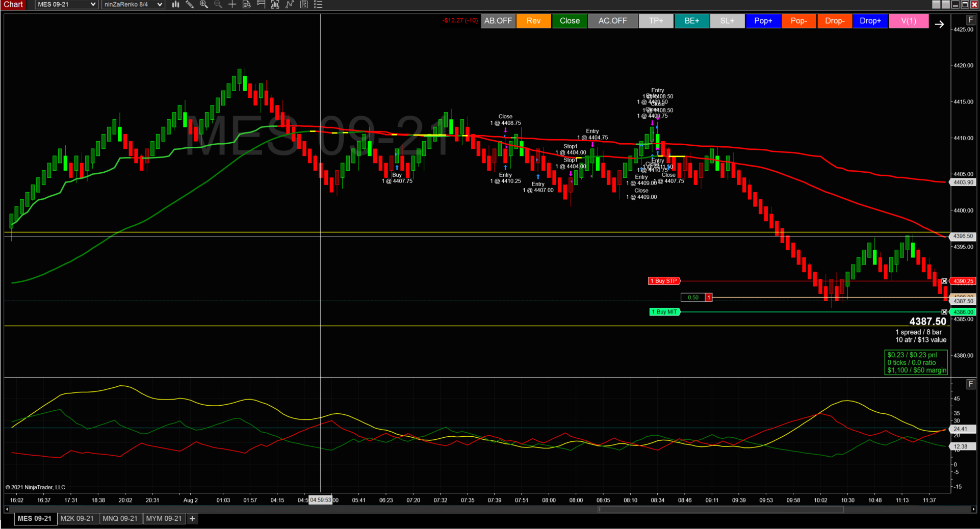Switch to the MNQ 09-21 tab
This screenshot has height=529, width=980.
click(120, 519)
